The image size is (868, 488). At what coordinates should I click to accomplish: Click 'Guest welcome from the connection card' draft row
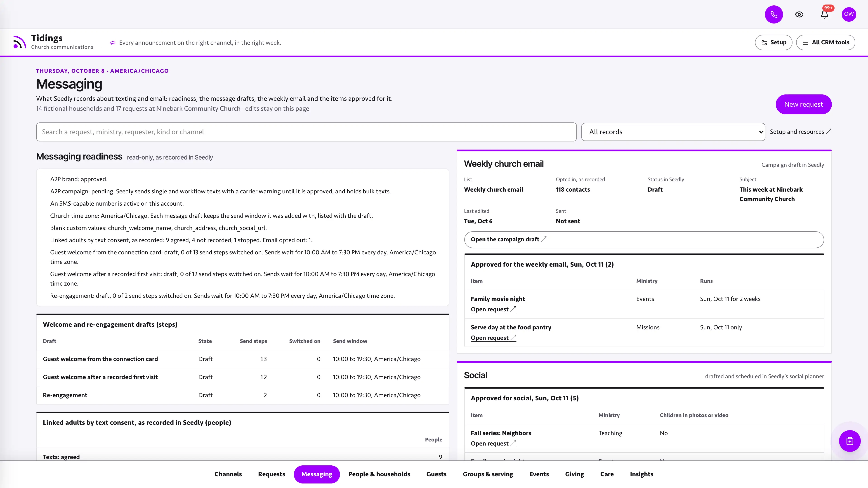[243, 359]
